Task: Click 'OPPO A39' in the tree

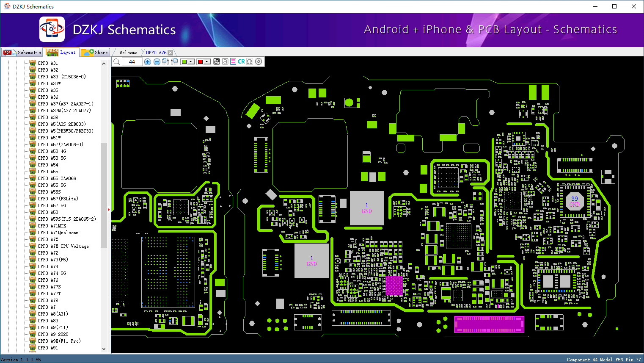Action: (x=48, y=117)
